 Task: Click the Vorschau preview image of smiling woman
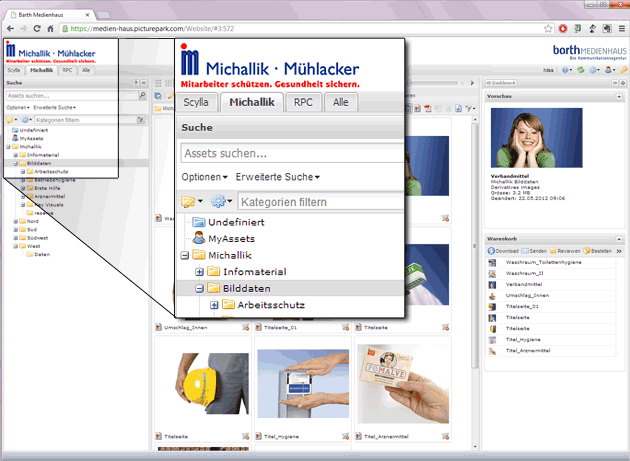point(536,137)
